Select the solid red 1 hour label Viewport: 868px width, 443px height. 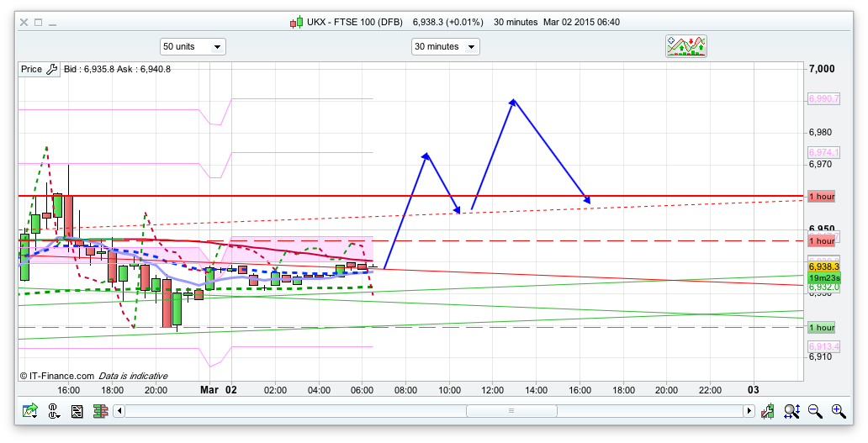point(821,196)
